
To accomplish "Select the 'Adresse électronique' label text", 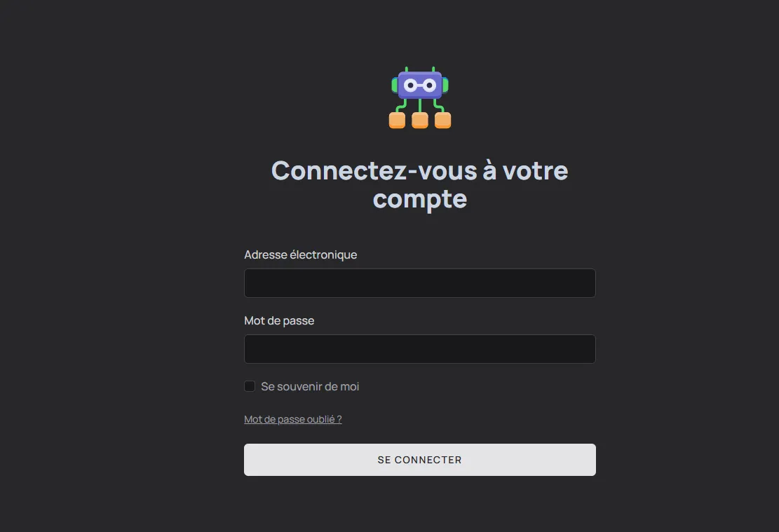I will pos(300,254).
